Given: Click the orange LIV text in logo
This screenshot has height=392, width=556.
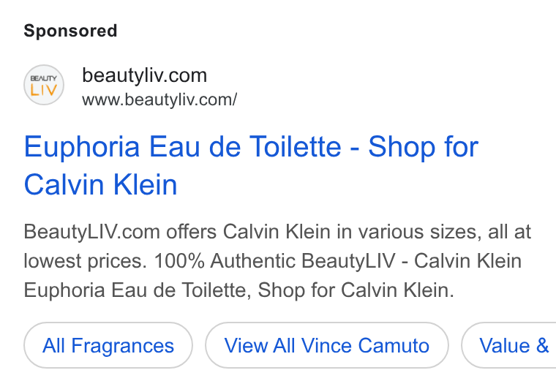Looking at the screenshot, I should 44,90.
